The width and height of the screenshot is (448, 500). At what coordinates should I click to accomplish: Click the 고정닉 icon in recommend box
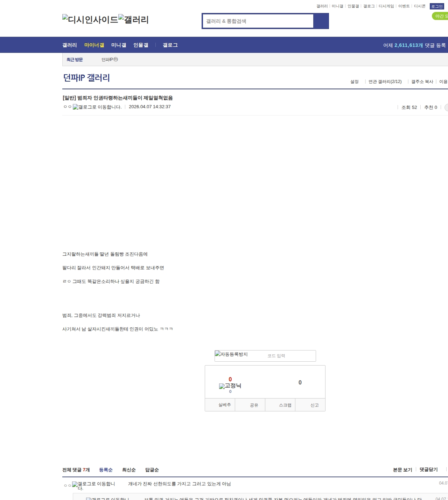pos(230,386)
